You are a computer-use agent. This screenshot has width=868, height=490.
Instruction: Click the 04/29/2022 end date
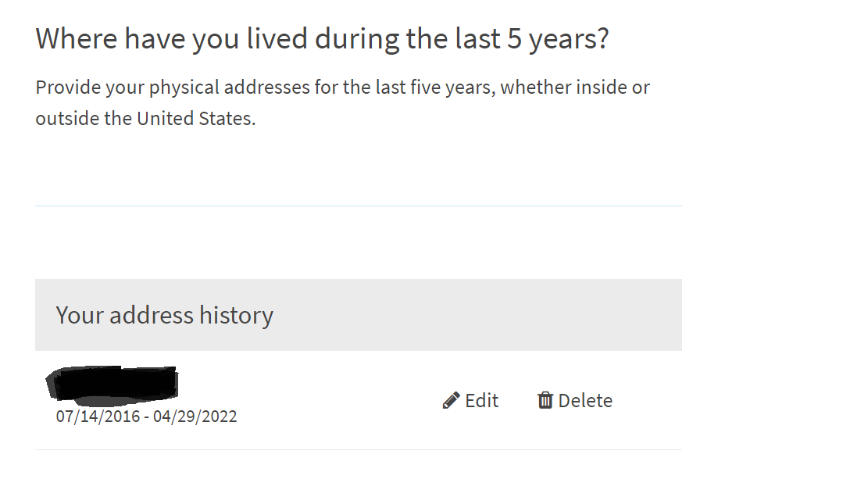point(195,417)
